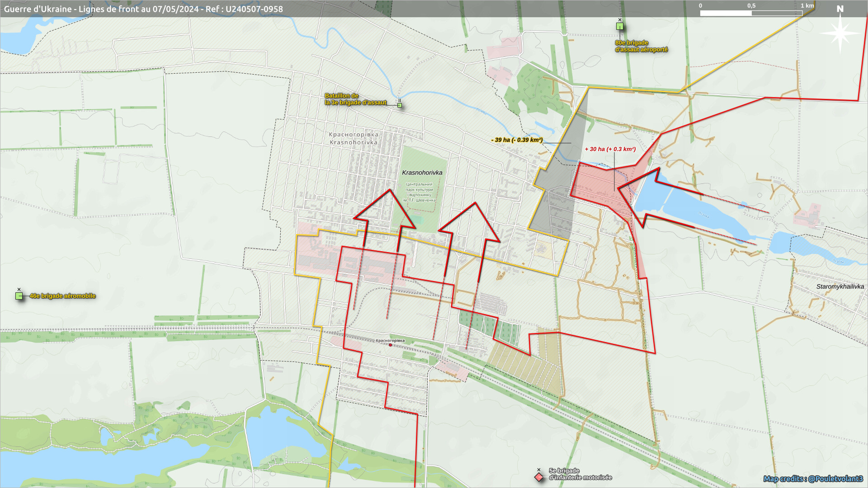Screen dimensions: 868x488
Task: Click the 5e brigade d'infanterie motorisée label
Action: pyautogui.click(x=580, y=474)
